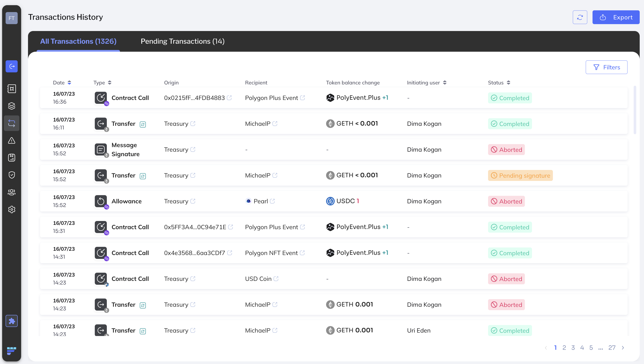Viewport: 644px width, 364px height.
Task: Open the layers stack icon in sidebar
Action: tap(11, 106)
